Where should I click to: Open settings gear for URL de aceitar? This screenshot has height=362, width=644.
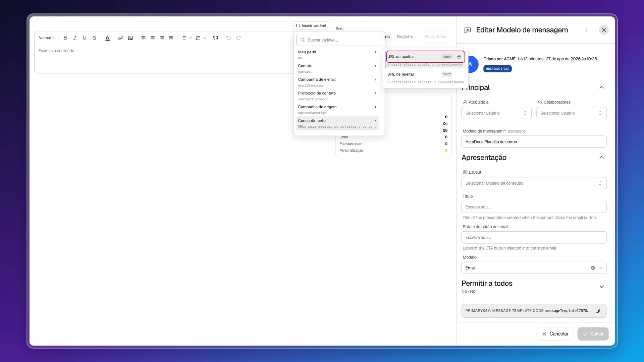[459, 57]
